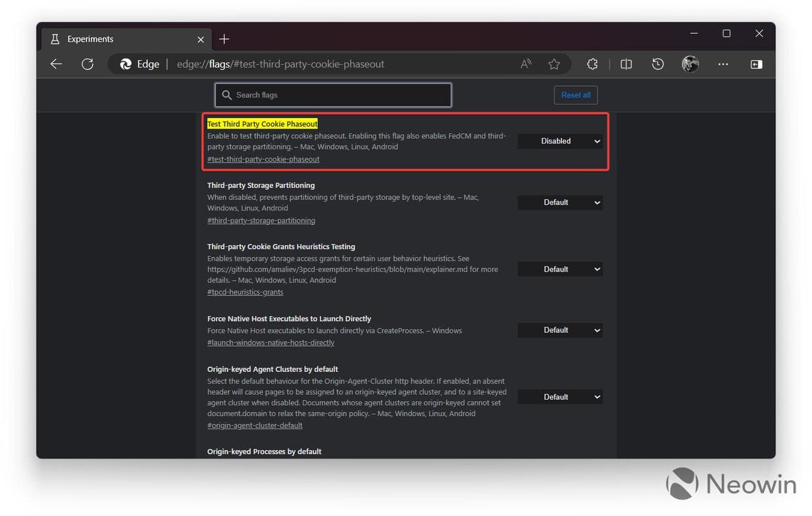The width and height of the screenshot is (812, 516).
Task: Open Cookie Grants Heuristics Testing dropdown
Action: point(560,269)
